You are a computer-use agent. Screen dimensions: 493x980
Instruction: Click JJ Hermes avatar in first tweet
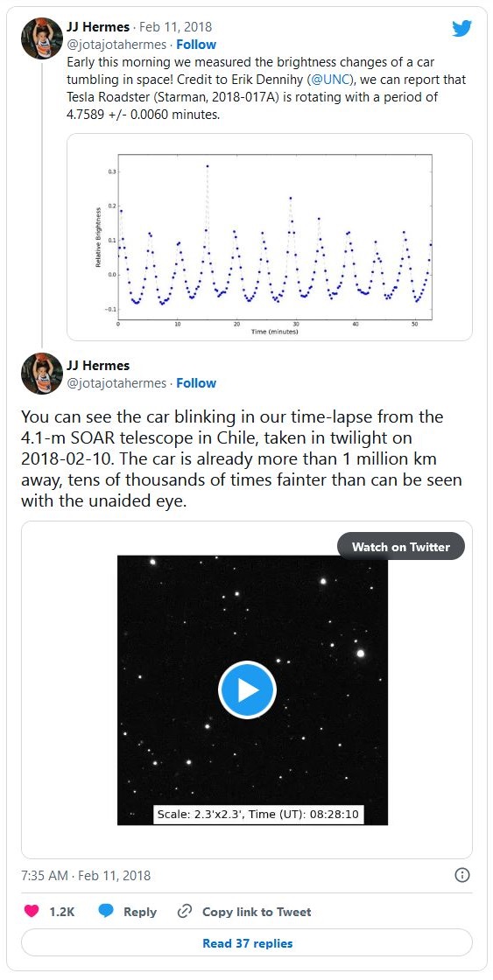(42, 38)
